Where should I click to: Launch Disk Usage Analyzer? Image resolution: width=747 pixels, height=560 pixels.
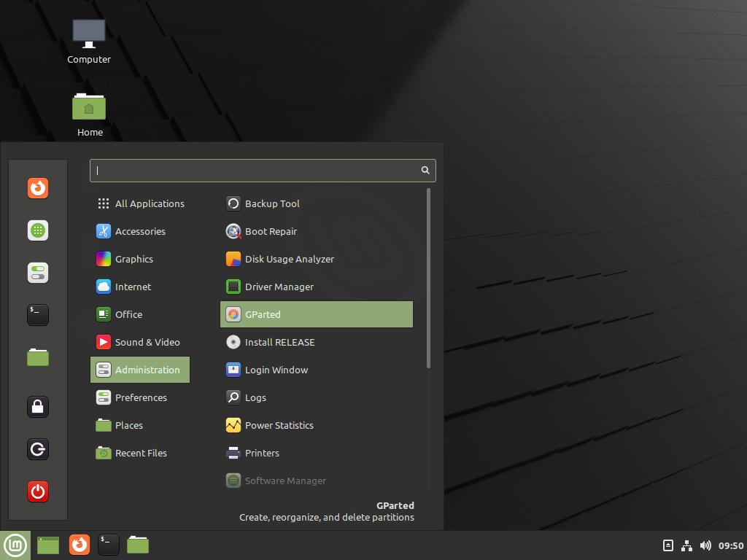tap(289, 259)
